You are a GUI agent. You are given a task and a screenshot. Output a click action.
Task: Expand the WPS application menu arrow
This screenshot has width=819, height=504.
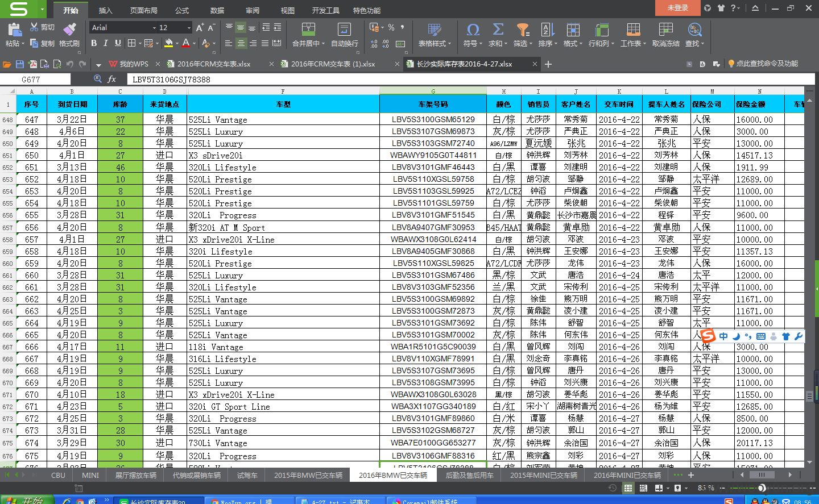(42, 9)
